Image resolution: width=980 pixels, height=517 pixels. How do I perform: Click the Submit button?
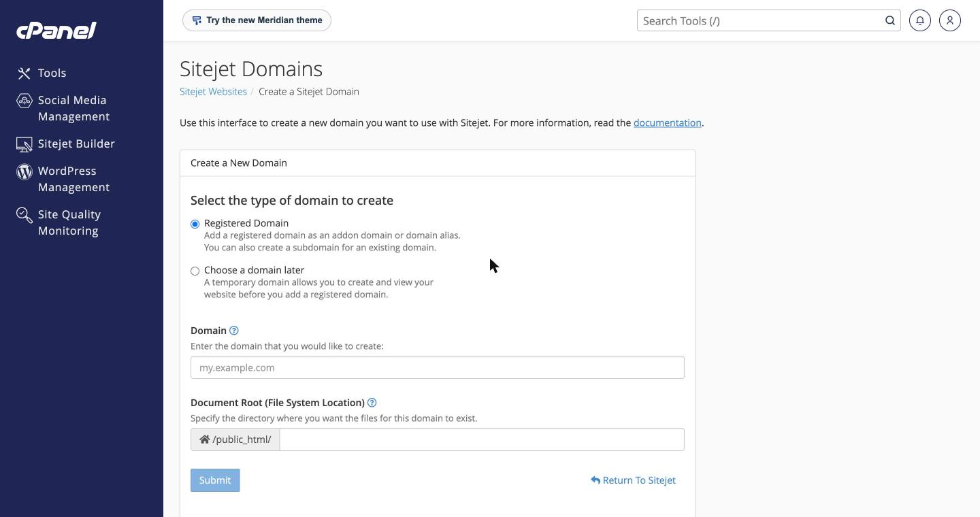pos(215,480)
